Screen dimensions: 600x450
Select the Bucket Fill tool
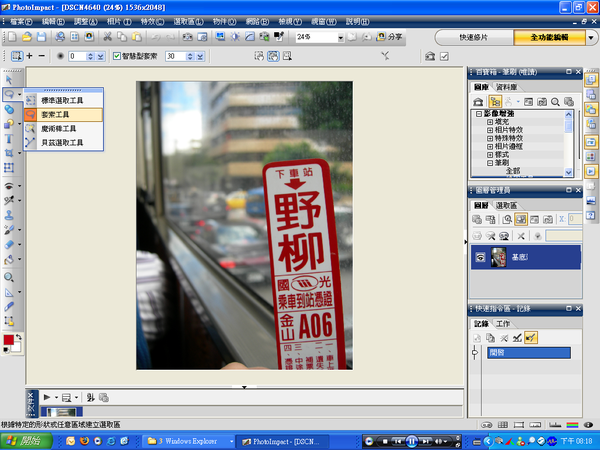tap(9, 259)
